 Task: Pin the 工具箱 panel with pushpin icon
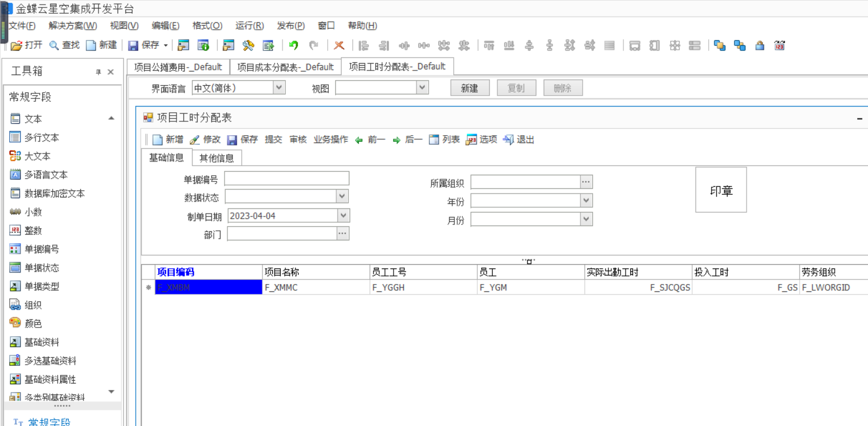coord(98,72)
